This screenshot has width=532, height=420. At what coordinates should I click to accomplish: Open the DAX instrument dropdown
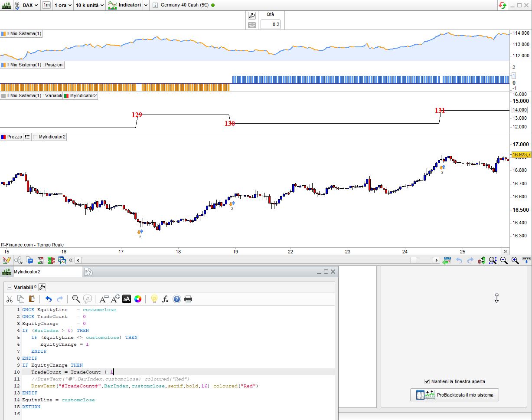(x=30, y=5)
